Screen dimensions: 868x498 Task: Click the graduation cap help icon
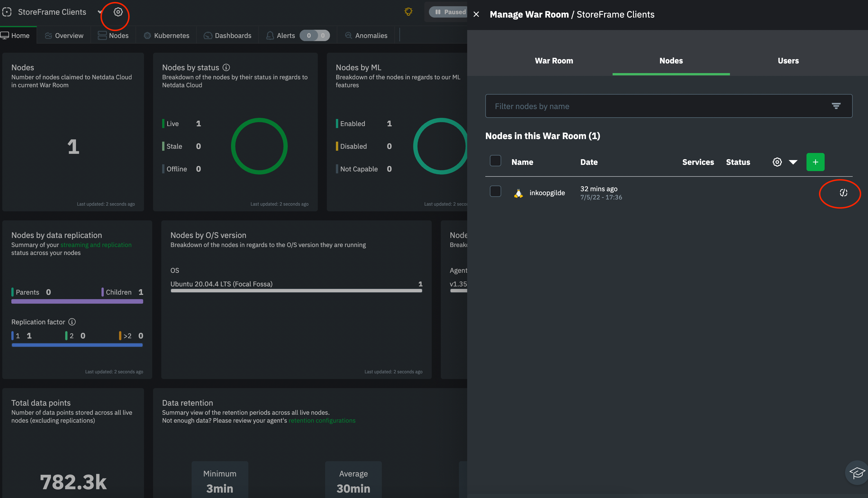pyautogui.click(x=857, y=473)
